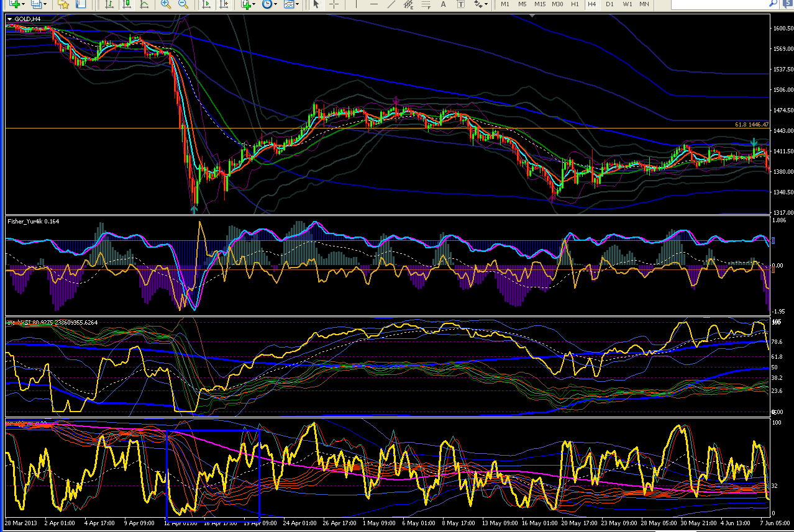794x532 pixels.
Task: Click the 61.8 level on the third subwindow scale
Action: click(x=776, y=357)
